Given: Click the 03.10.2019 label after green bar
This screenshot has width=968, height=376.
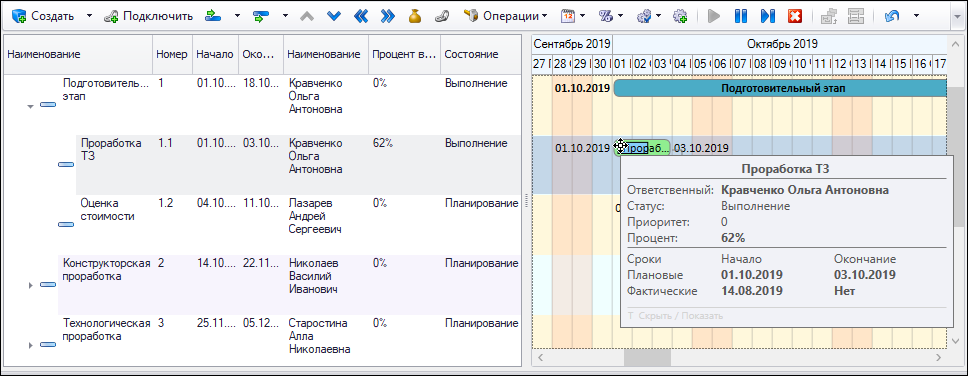Looking at the screenshot, I should 701,148.
